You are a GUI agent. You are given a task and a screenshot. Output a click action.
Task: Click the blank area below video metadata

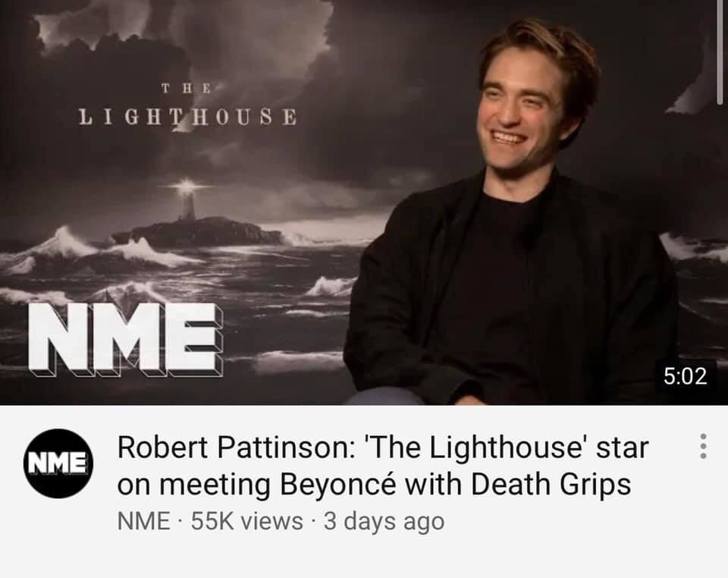tap(364, 557)
